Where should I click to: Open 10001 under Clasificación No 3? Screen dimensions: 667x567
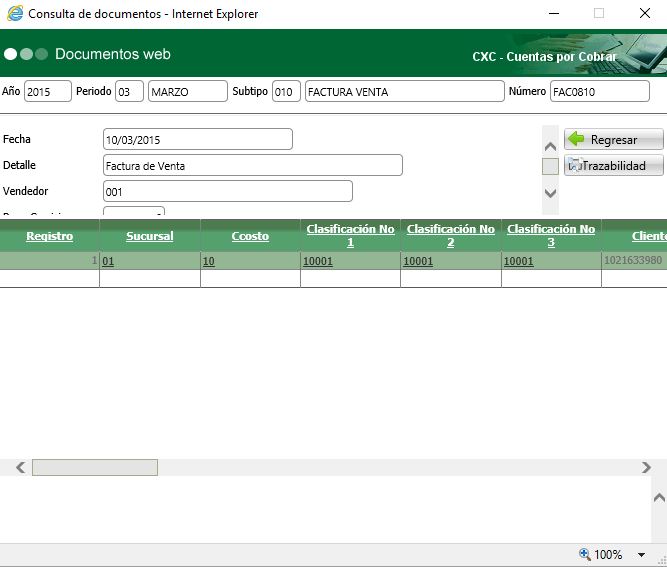[519, 261]
